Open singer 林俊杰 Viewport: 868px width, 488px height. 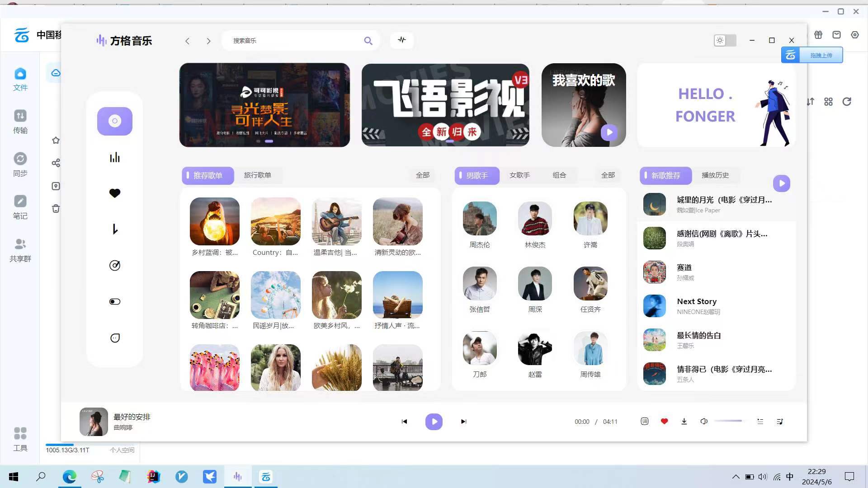pyautogui.click(x=535, y=219)
